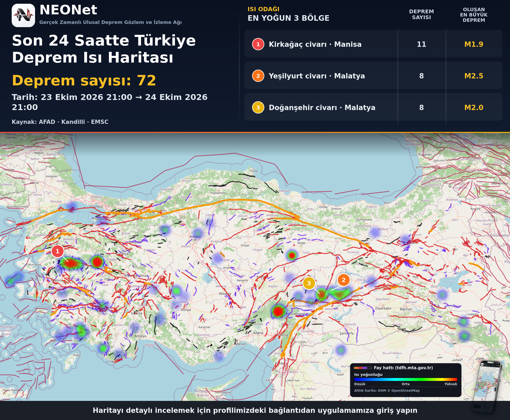Viewport: 510px width, 420px height.
Task: Click the 'Düşük' legend label
Action: pyautogui.click(x=360, y=384)
